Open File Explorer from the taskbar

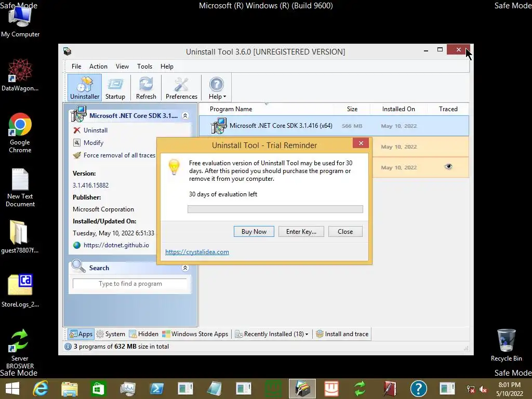coord(70,389)
